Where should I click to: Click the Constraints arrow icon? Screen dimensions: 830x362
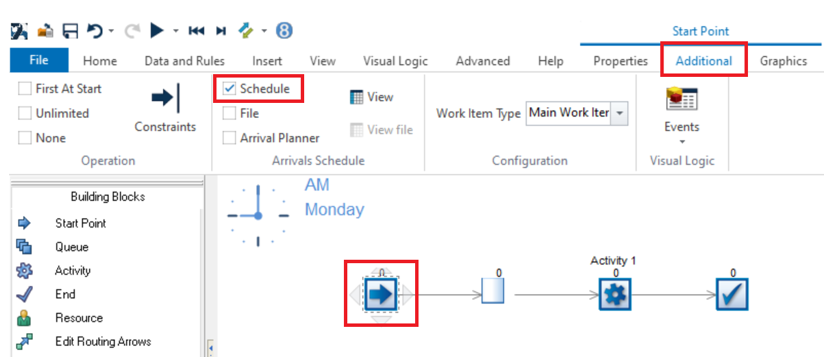tap(166, 98)
